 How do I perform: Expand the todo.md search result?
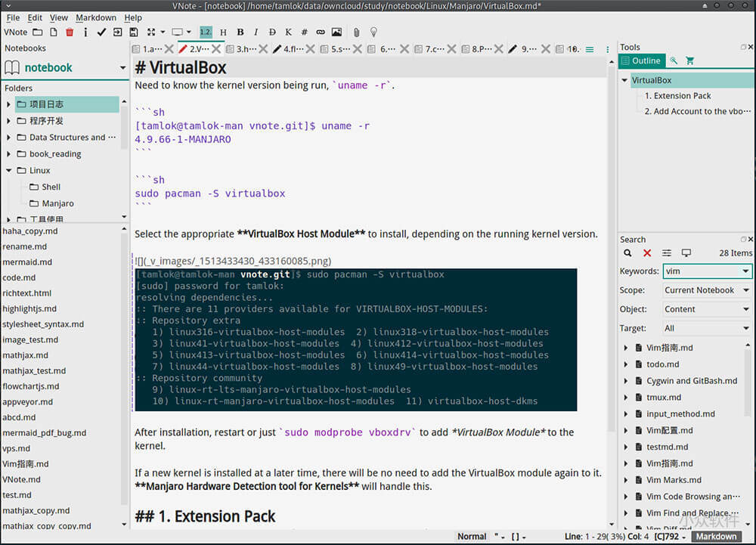click(x=624, y=364)
